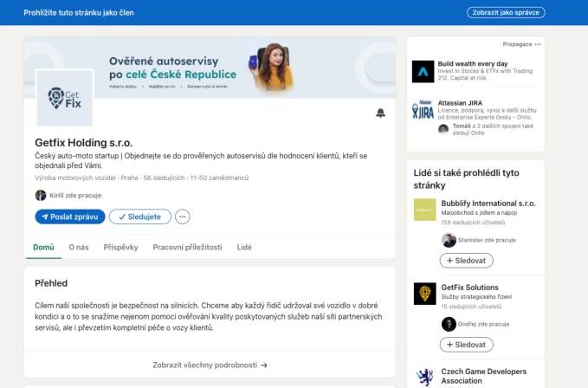The width and height of the screenshot is (588, 388).
Task: Open Czech Game Developers Association link
Action: click(x=484, y=376)
